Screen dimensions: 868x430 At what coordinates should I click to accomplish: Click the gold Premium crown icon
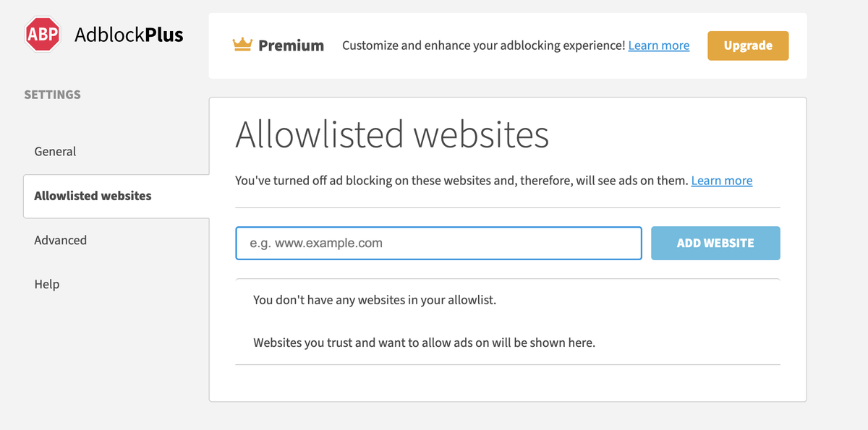tap(242, 45)
